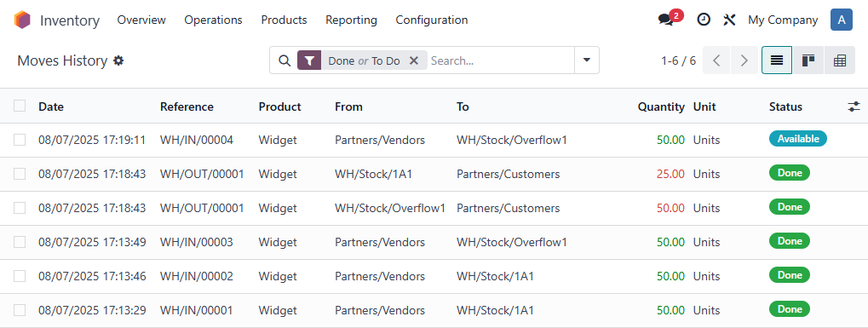This screenshot has width=868, height=328.
Task: Click the Search input field
Action: coord(500,60)
